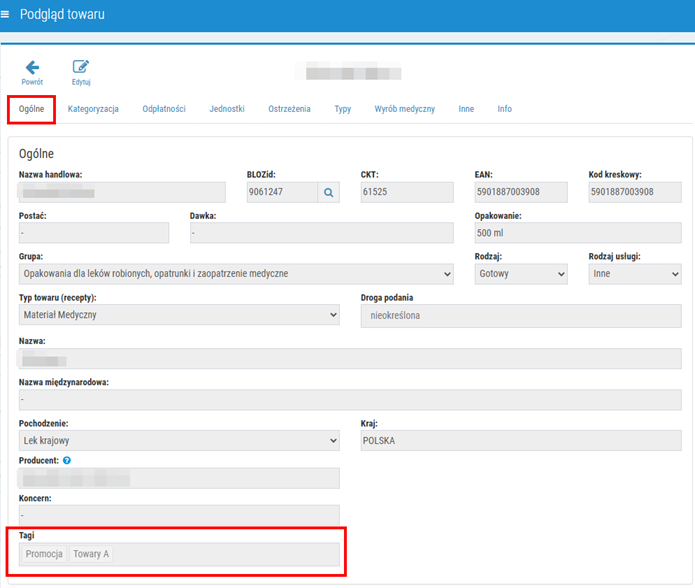Image resolution: width=695 pixels, height=588 pixels.
Task: Switch to the Info tab
Action: click(504, 109)
